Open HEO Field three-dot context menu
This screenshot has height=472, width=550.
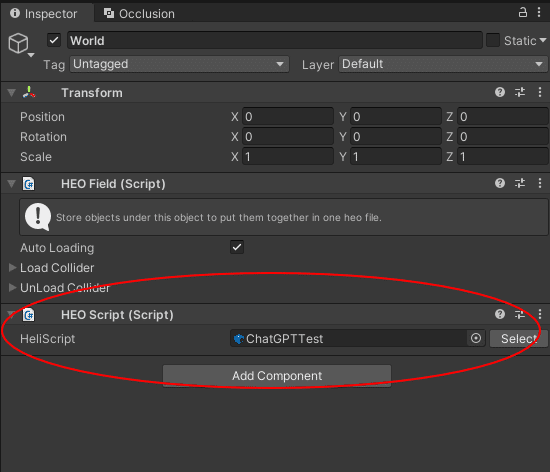coord(540,183)
